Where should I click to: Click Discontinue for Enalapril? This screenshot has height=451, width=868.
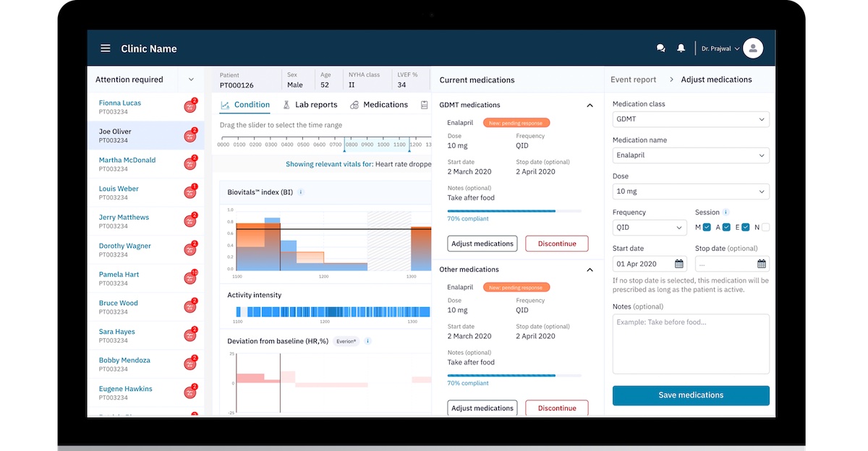[556, 243]
